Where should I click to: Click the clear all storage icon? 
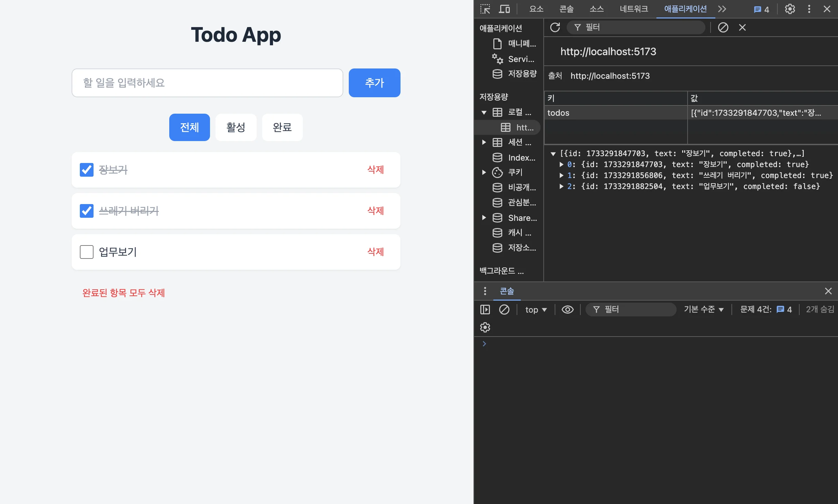(x=723, y=27)
